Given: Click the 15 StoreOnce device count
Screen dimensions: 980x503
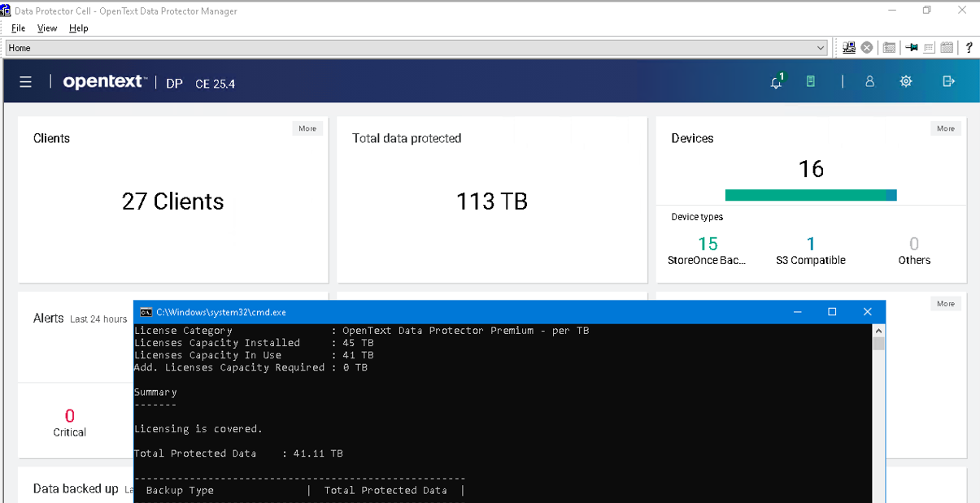Looking at the screenshot, I should pyautogui.click(x=708, y=244).
